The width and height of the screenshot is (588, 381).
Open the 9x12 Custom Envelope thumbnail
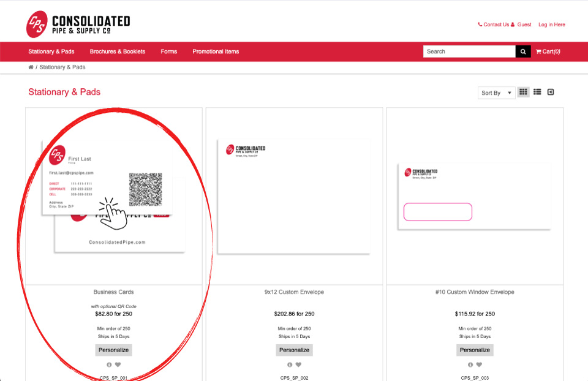(294, 196)
